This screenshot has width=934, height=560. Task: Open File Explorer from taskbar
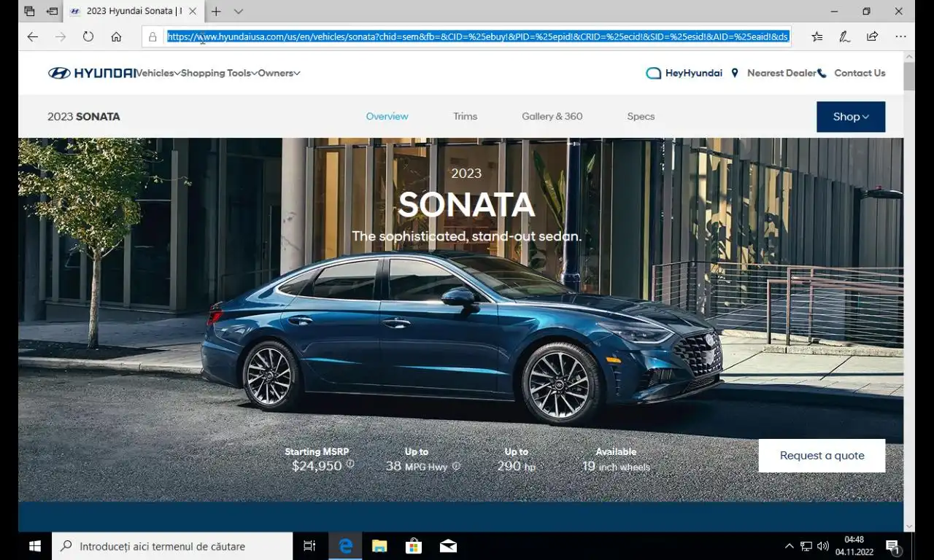coord(379,546)
